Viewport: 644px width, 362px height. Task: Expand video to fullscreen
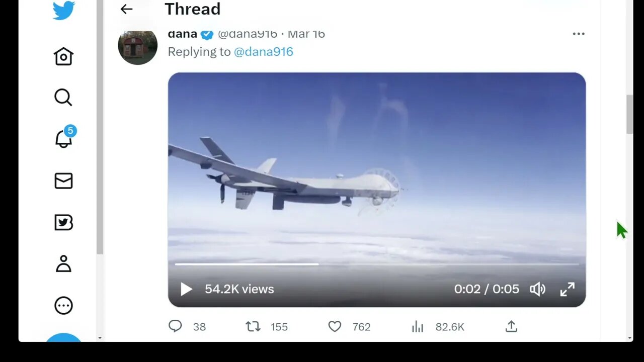(x=568, y=289)
